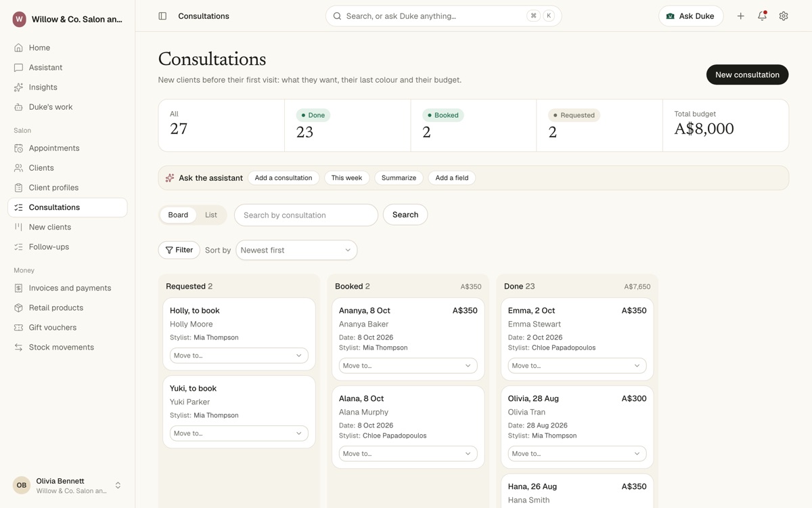Open Move to dropdown on Olivia card

[577, 454]
